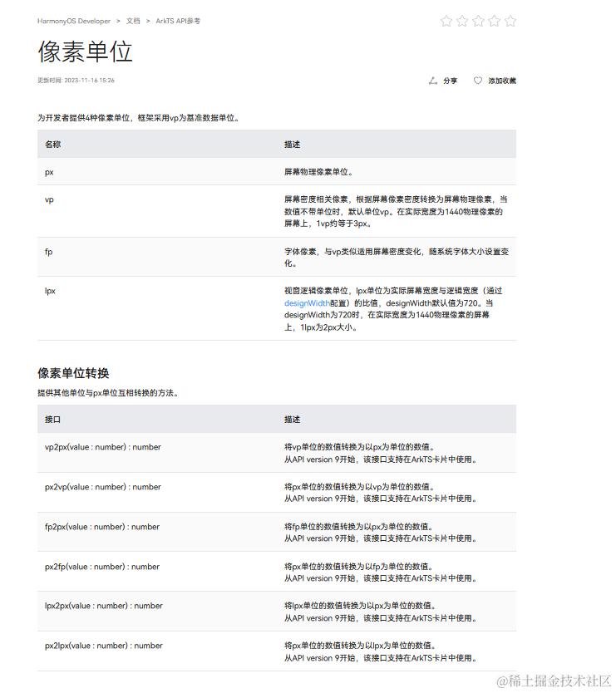Rate the page with the first star
The height and width of the screenshot is (693, 616).
[446, 21]
